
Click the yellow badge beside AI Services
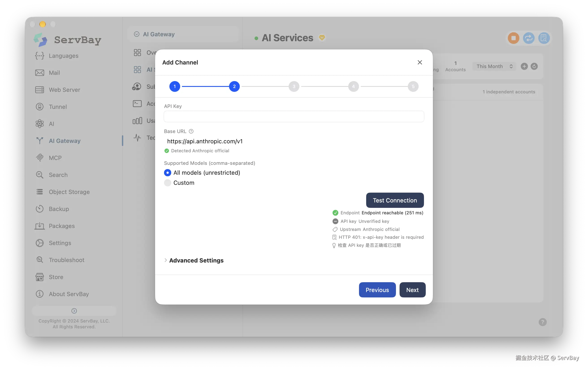[322, 38]
